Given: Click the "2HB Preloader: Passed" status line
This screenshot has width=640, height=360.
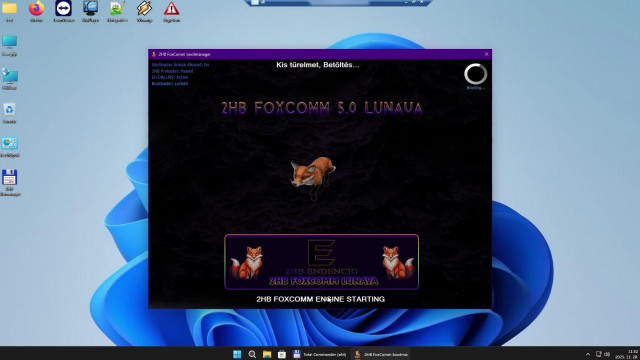Looking at the screenshot, I should (172, 71).
